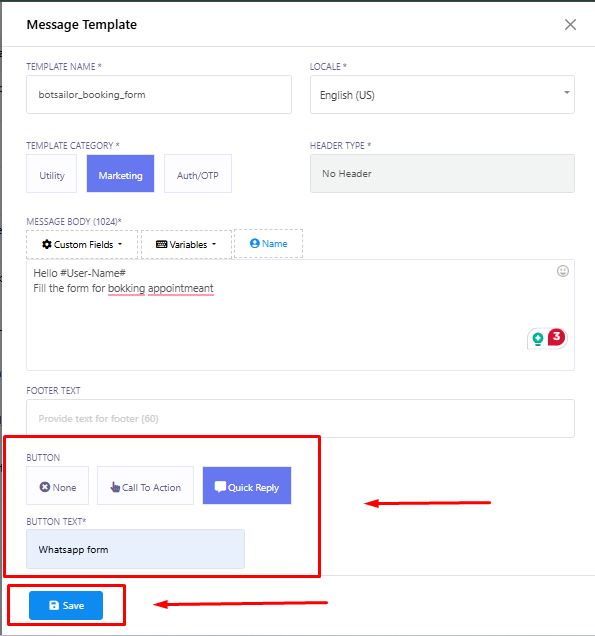The image size is (595, 636).
Task: Choose the Call To Action button type
Action: click(x=146, y=486)
